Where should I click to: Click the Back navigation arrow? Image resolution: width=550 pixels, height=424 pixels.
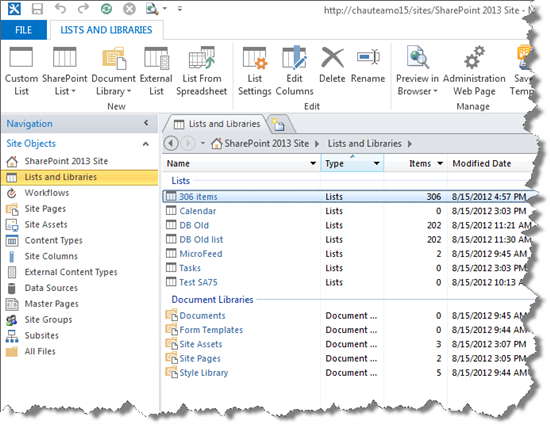(x=171, y=143)
